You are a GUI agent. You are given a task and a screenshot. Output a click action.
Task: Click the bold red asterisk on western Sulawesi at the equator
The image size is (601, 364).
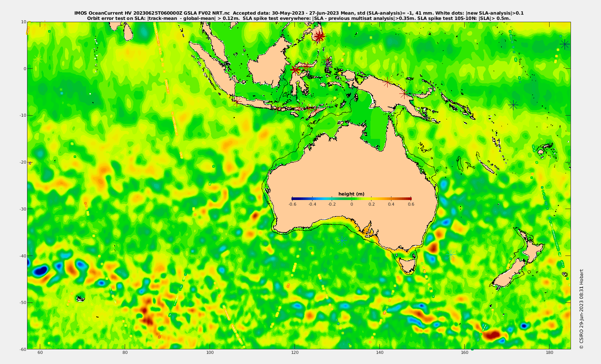(295, 70)
